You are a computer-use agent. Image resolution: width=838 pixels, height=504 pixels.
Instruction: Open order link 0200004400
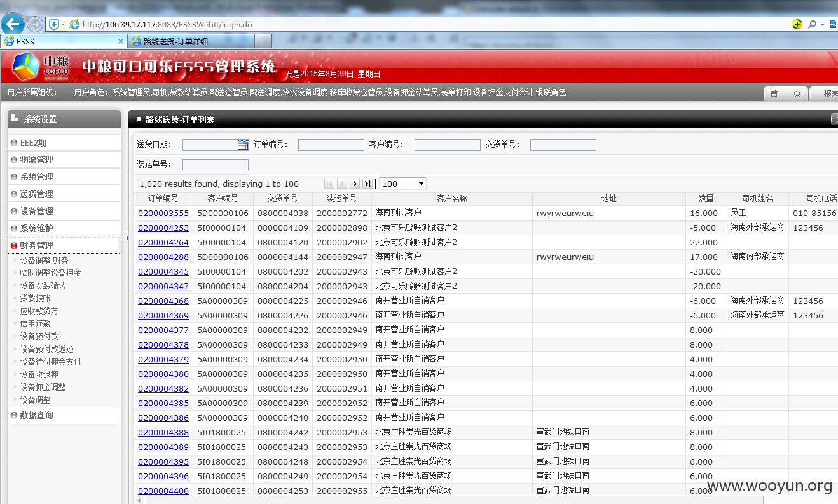click(163, 491)
